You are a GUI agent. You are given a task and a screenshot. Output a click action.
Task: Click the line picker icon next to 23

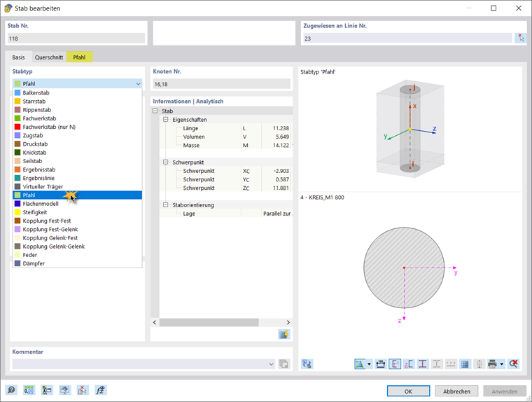point(520,38)
